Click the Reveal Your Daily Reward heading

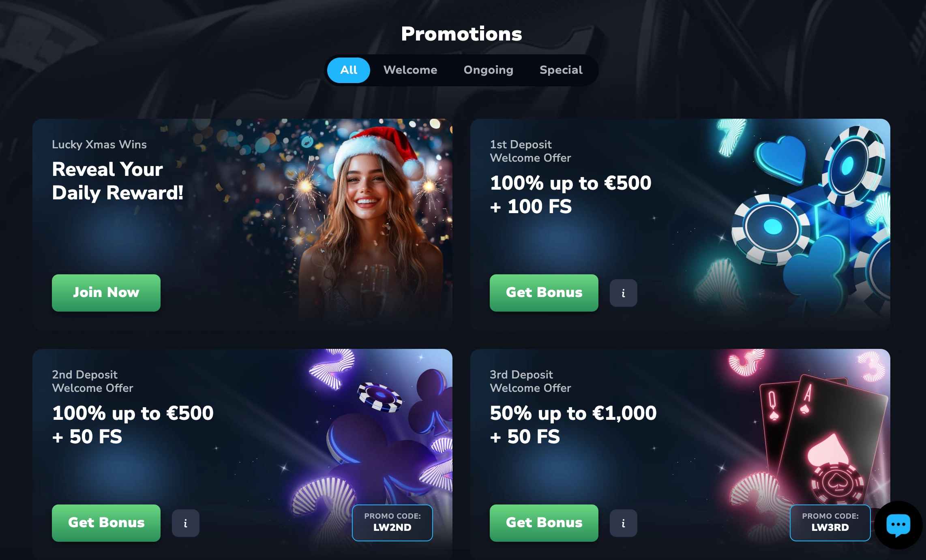coord(118,181)
